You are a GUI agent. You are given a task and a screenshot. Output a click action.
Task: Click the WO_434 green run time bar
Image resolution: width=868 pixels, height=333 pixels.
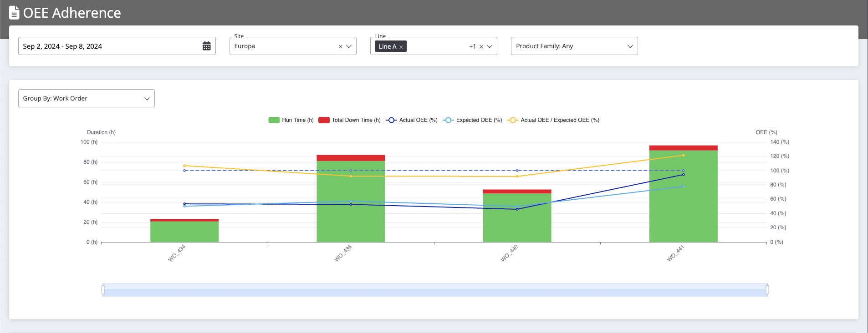184,232
